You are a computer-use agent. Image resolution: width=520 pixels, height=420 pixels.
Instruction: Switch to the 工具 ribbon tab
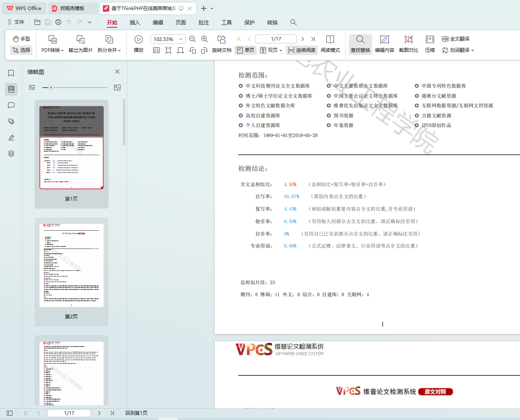point(227,23)
